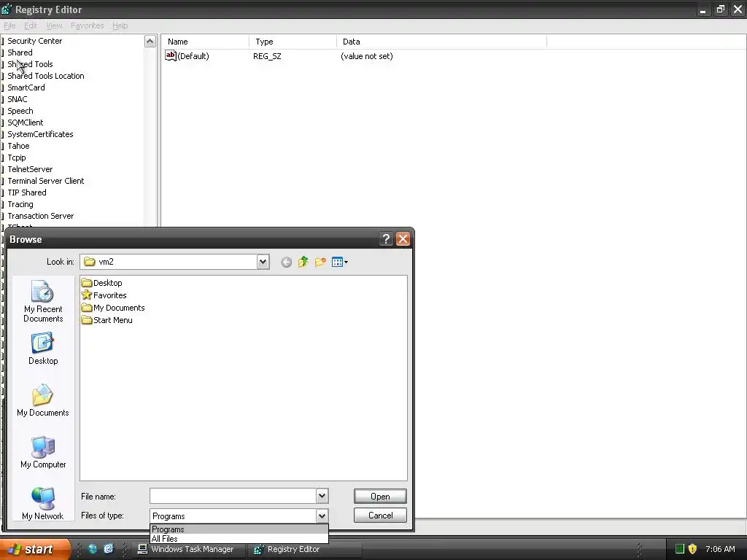Select My Documents folder in the file list
This screenshot has width=747, height=560.
[113, 308]
